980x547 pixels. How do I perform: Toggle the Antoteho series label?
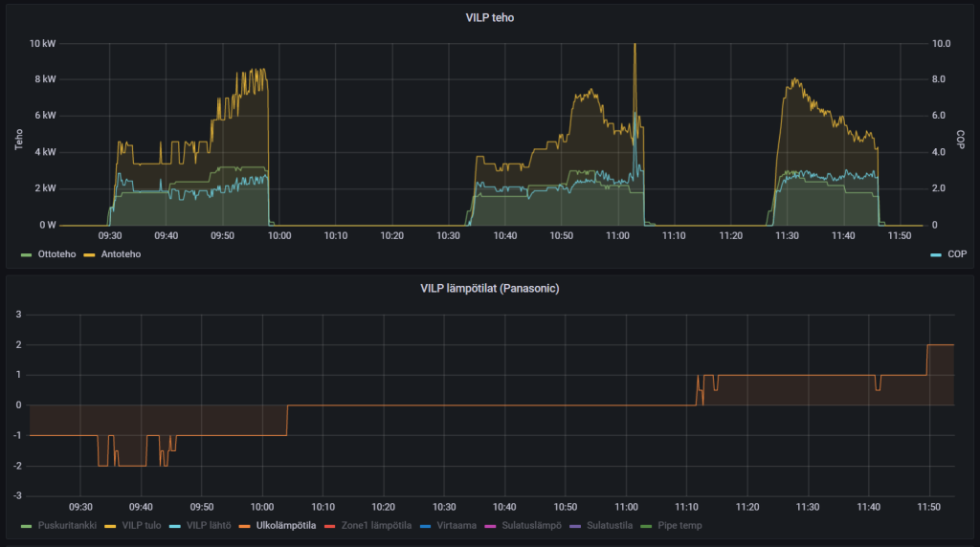tap(121, 254)
